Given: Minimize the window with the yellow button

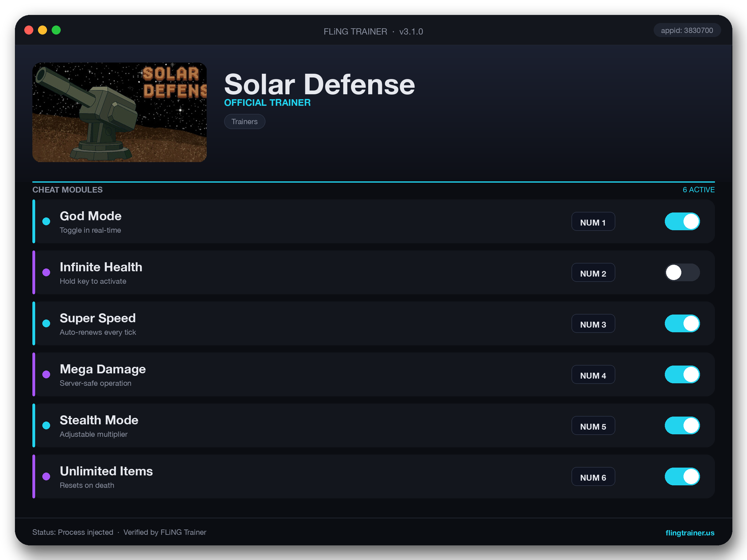Looking at the screenshot, I should [43, 30].
